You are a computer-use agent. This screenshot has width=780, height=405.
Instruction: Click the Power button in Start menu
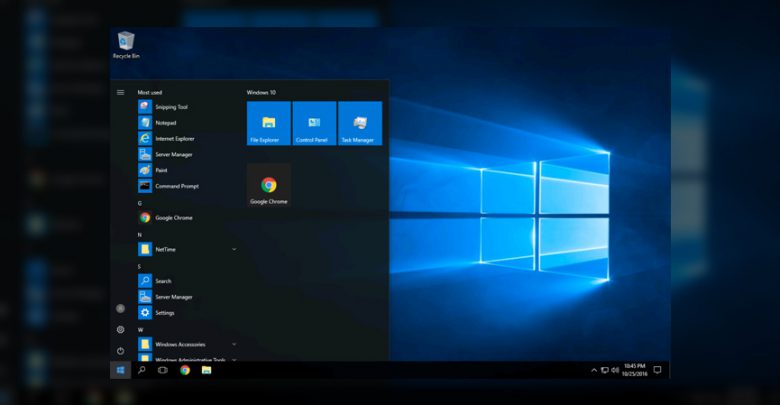[120, 350]
